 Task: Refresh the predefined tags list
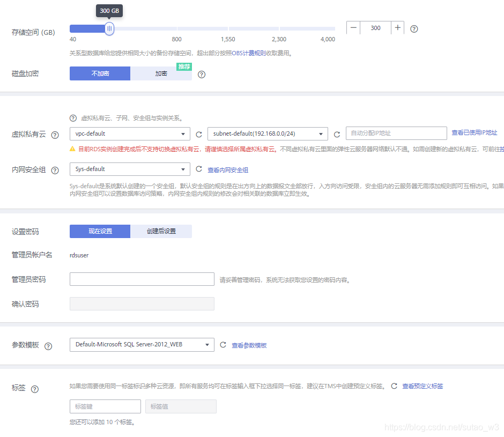[x=394, y=386]
